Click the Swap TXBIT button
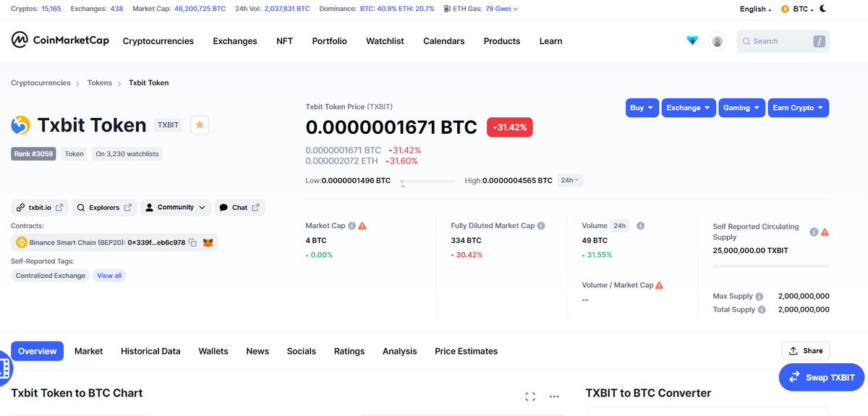Viewport: 868px width, 416px height. click(822, 377)
